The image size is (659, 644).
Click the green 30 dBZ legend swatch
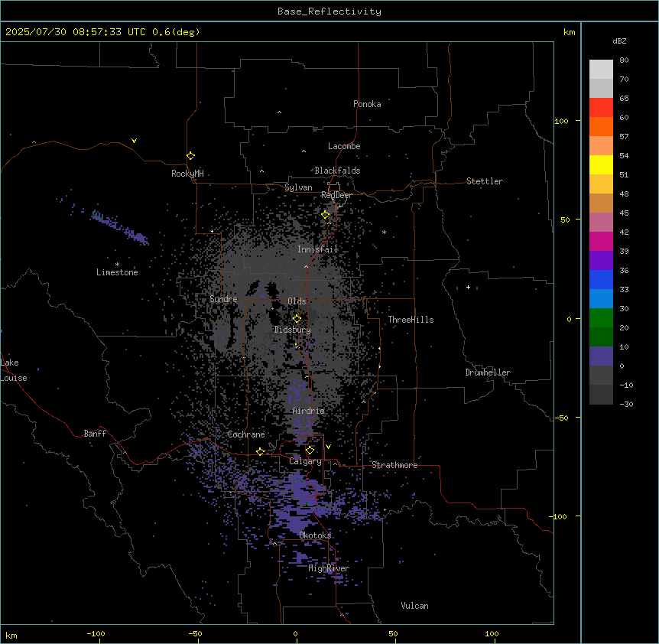point(601,318)
